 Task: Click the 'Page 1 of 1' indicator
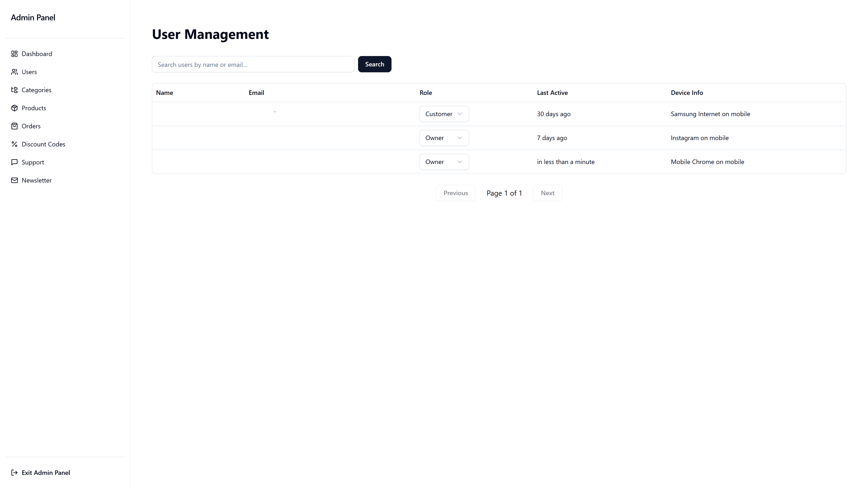pyautogui.click(x=504, y=193)
